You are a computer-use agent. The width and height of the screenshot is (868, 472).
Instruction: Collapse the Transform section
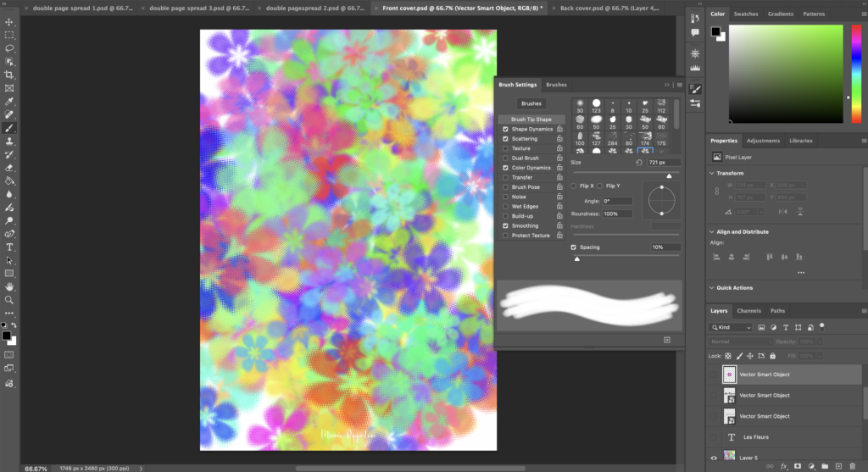pyautogui.click(x=711, y=173)
